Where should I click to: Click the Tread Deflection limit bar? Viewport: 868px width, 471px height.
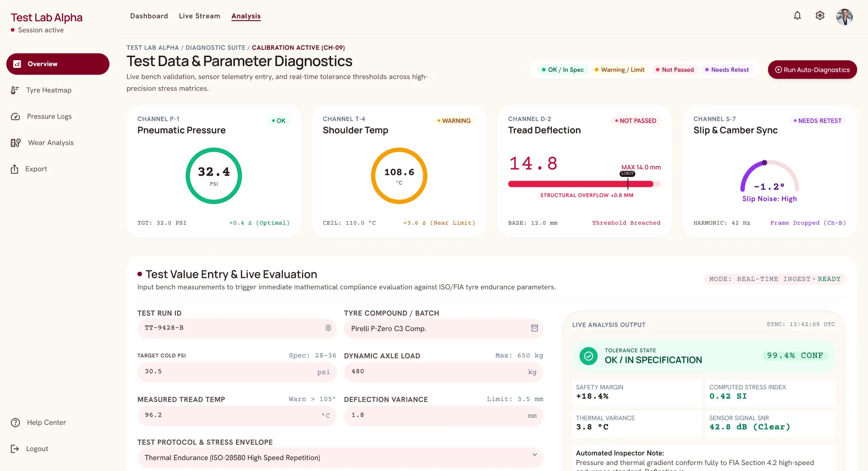click(585, 184)
